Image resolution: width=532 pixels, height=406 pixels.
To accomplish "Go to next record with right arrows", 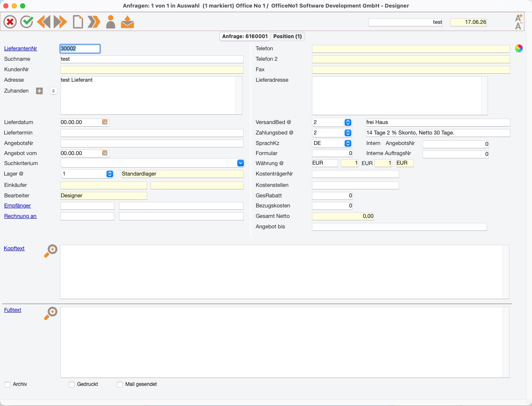I will pyautogui.click(x=60, y=22).
